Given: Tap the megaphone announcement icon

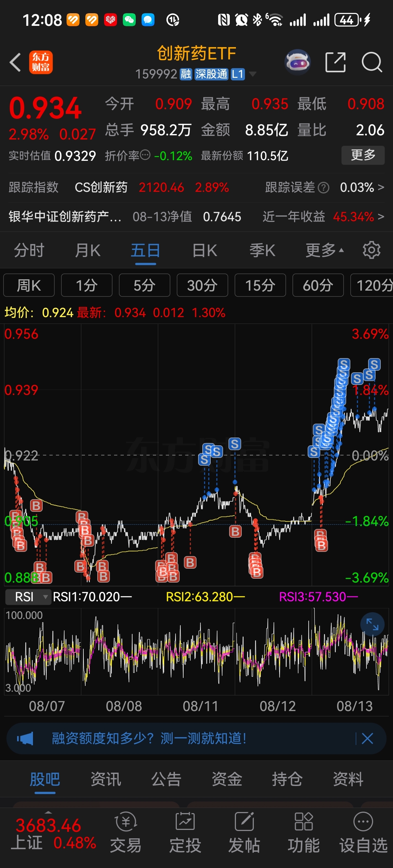Looking at the screenshot, I should (x=25, y=739).
